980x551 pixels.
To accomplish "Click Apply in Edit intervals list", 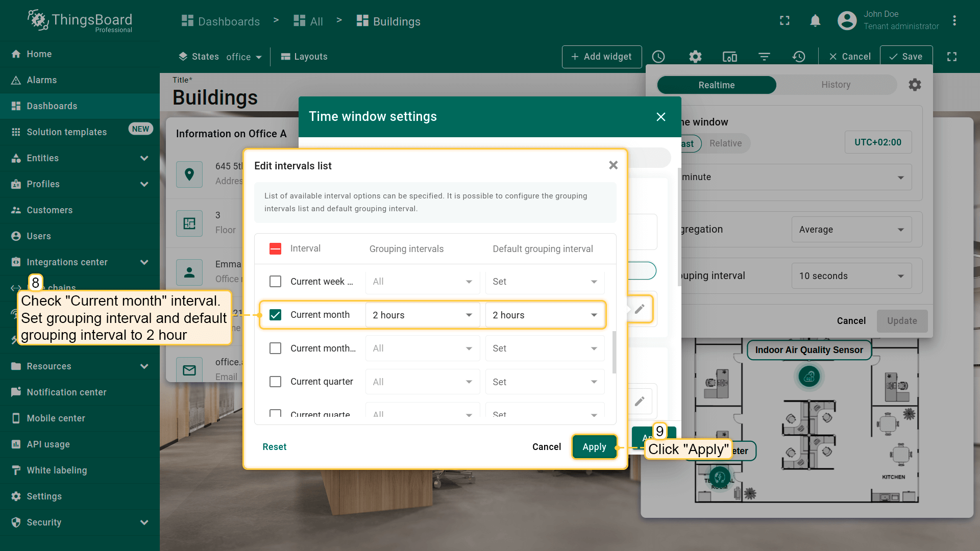I will (x=594, y=447).
